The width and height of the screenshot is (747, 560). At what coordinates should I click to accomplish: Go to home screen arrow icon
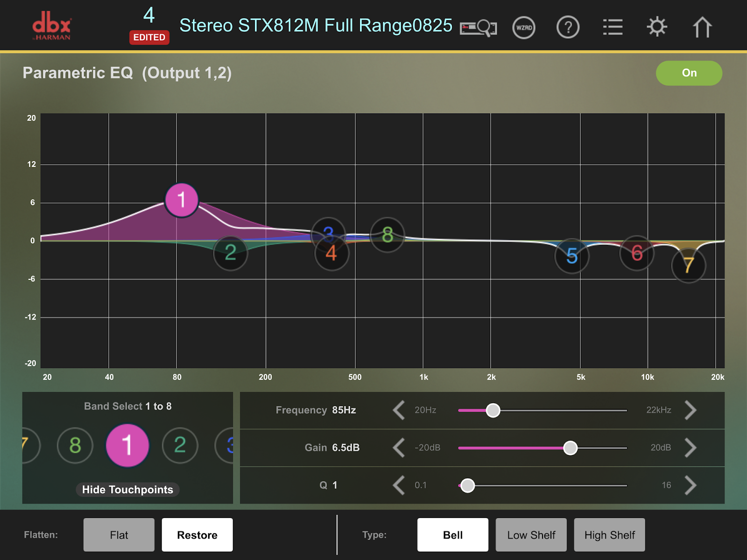point(702,27)
